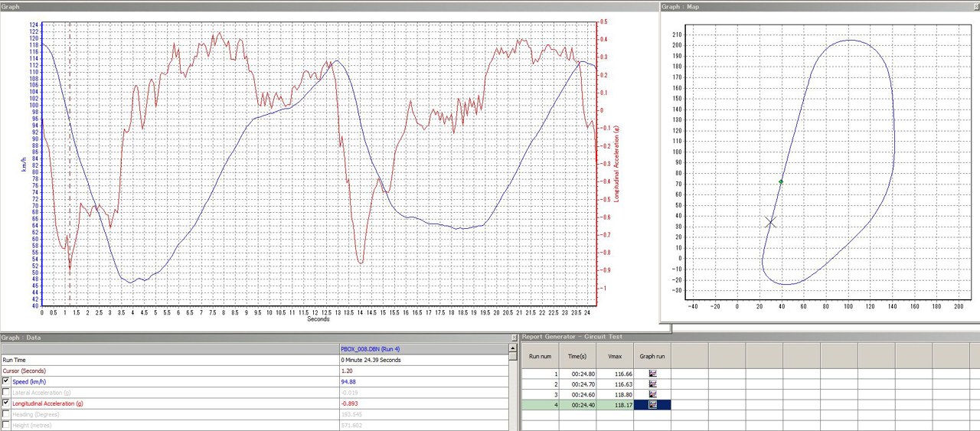Screen dimensions: 980x431
Task: Close the Graph : Data panel
Action: click(514, 338)
